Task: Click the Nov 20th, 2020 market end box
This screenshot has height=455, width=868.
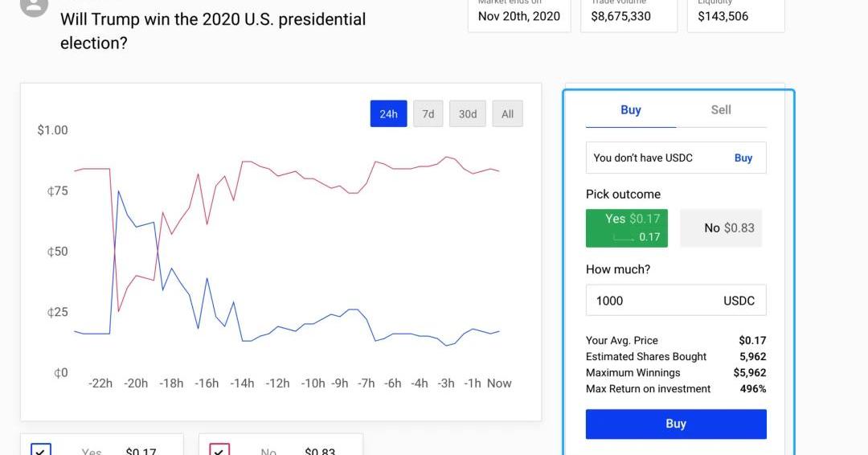Action: click(x=519, y=15)
